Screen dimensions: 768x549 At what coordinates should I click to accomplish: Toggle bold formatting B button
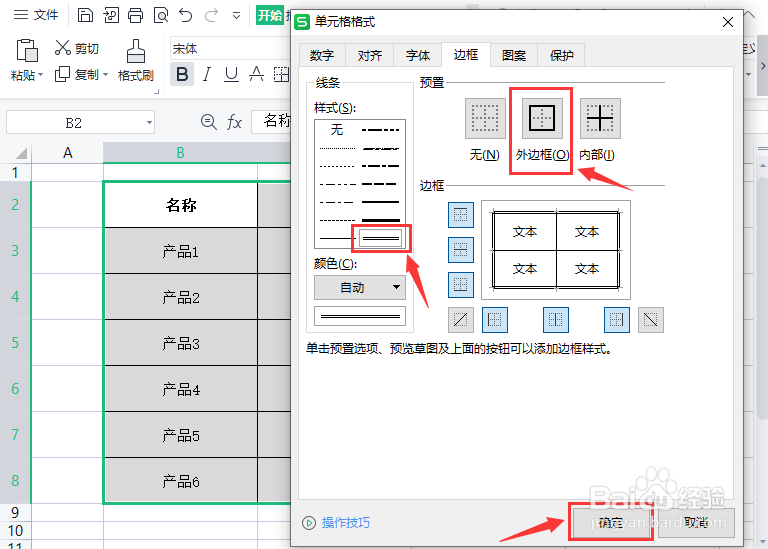coord(182,74)
